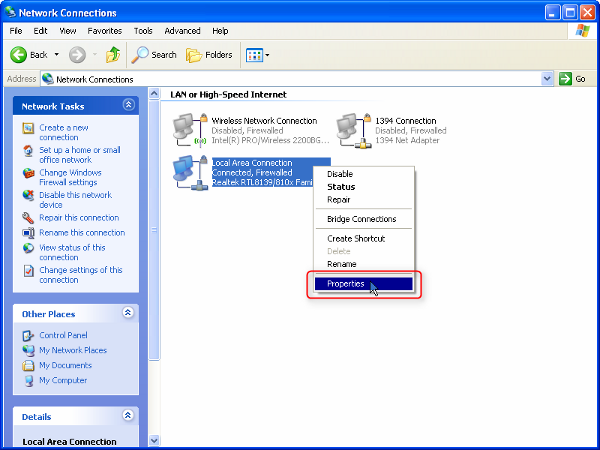Click the My Computer icon
Image resolution: width=600 pixels, height=450 pixels.
[x=28, y=381]
